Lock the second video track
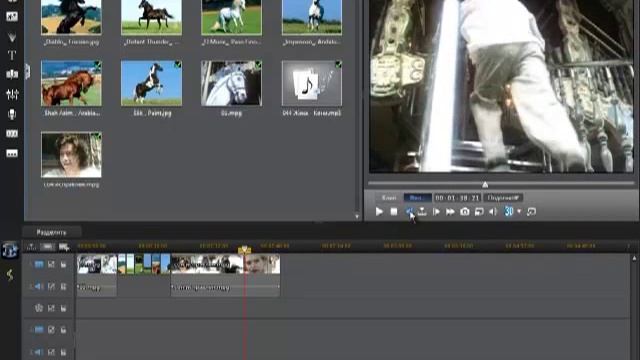 coord(63,329)
